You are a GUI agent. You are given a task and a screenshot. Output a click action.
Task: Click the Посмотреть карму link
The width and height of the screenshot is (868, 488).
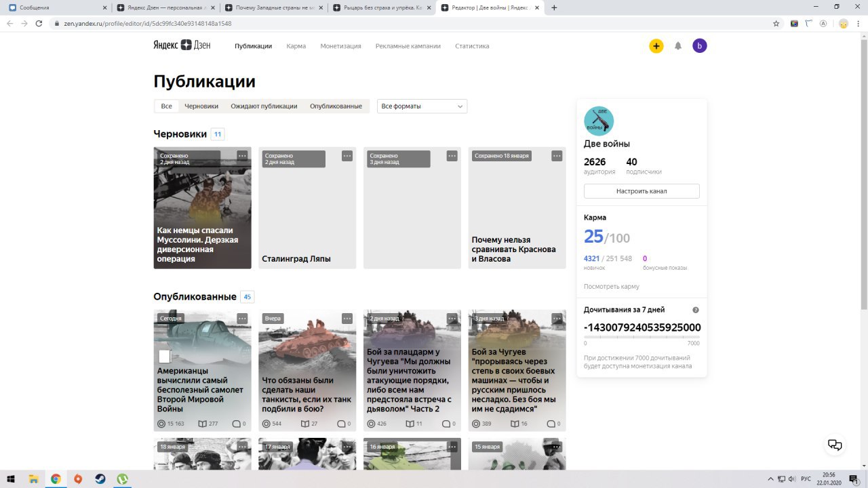pyautogui.click(x=612, y=287)
